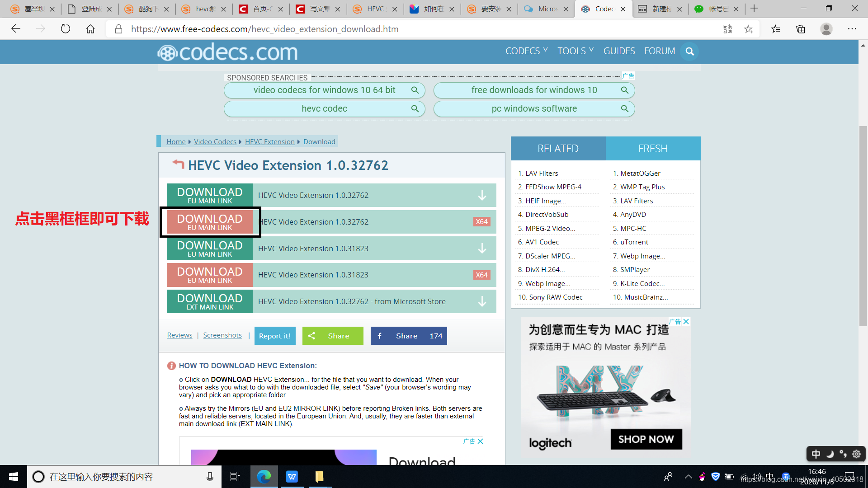Click Facebook Share button
Screen dimensions: 868x488
point(409,336)
